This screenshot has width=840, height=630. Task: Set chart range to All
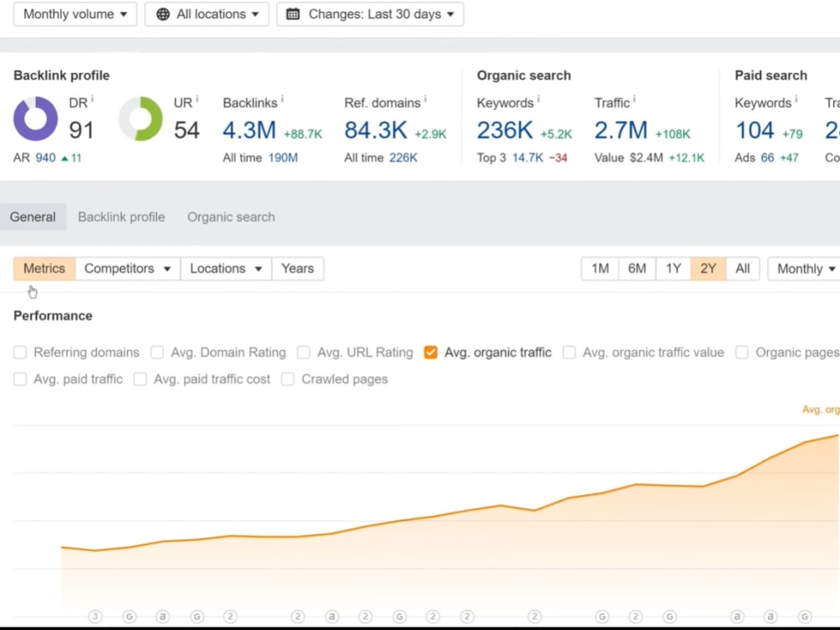743,269
